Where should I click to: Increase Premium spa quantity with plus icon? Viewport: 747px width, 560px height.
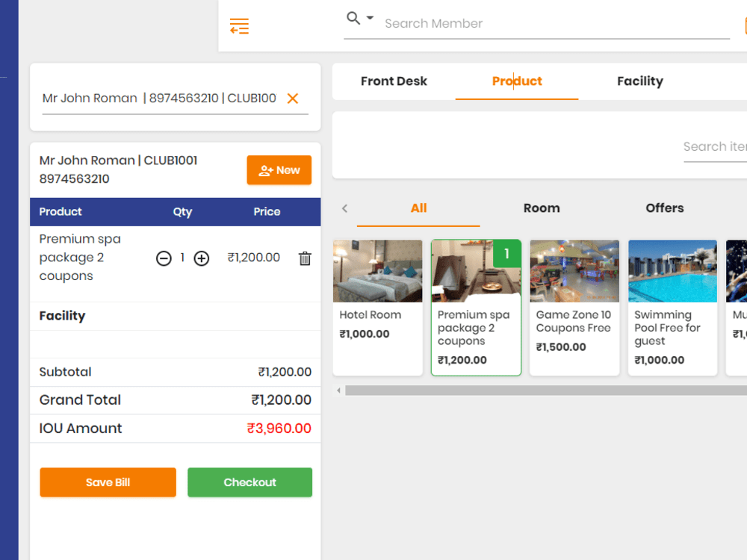click(x=201, y=258)
